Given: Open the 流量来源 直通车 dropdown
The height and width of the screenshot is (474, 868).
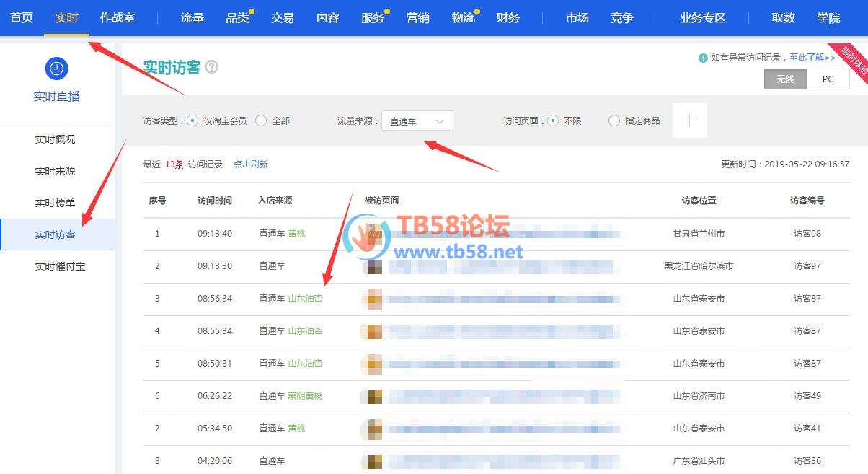Looking at the screenshot, I should (x=417, y=121).
